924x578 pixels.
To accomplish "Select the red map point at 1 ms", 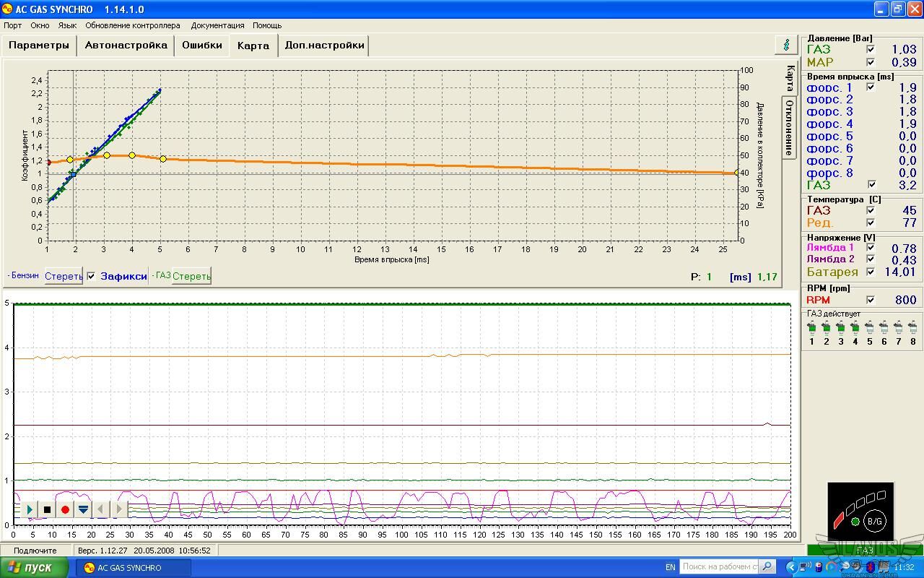I will coord(48,163).
